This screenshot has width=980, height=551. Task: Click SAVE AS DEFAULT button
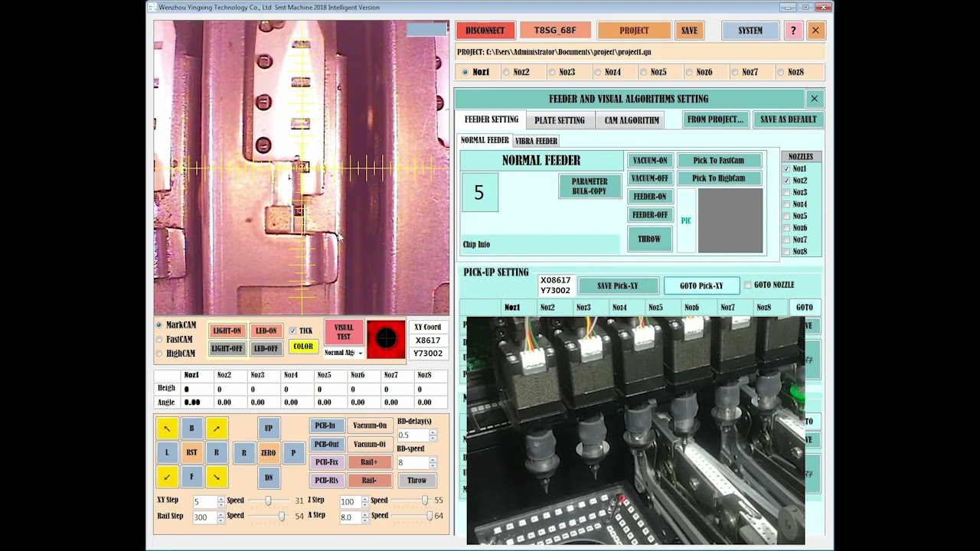tap(789, 119)
